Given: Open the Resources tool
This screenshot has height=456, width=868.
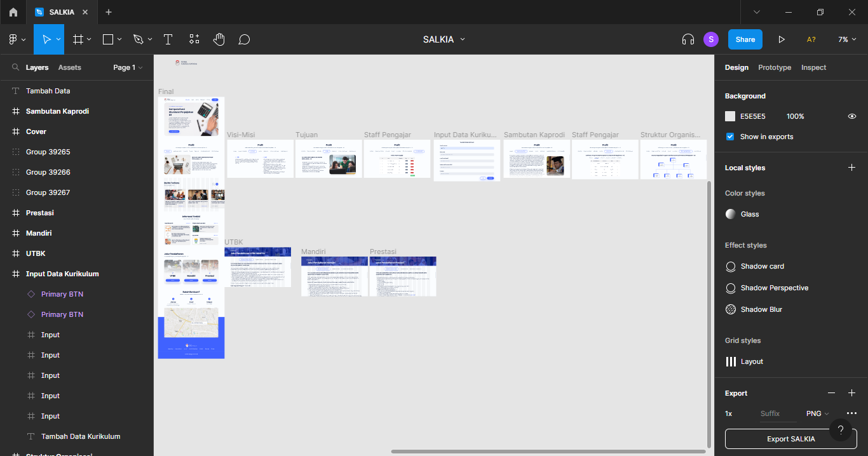Looking at the screenshot, I should point(194,39).
